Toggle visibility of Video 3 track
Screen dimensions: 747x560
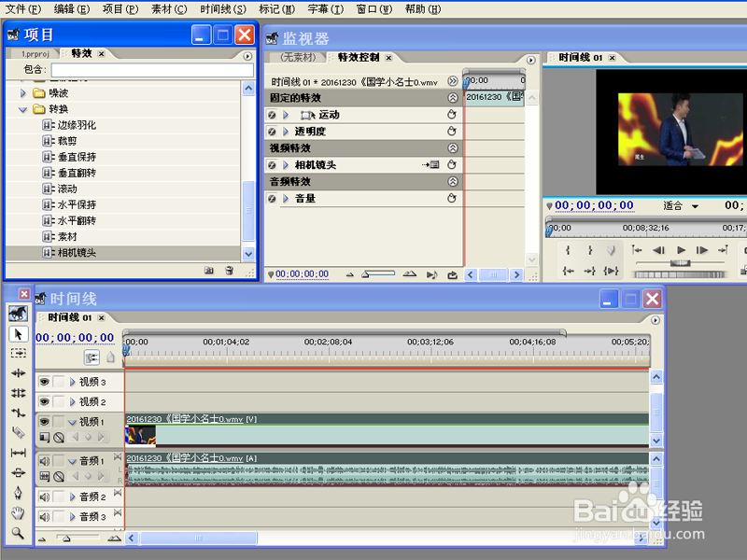coord(44,382)
